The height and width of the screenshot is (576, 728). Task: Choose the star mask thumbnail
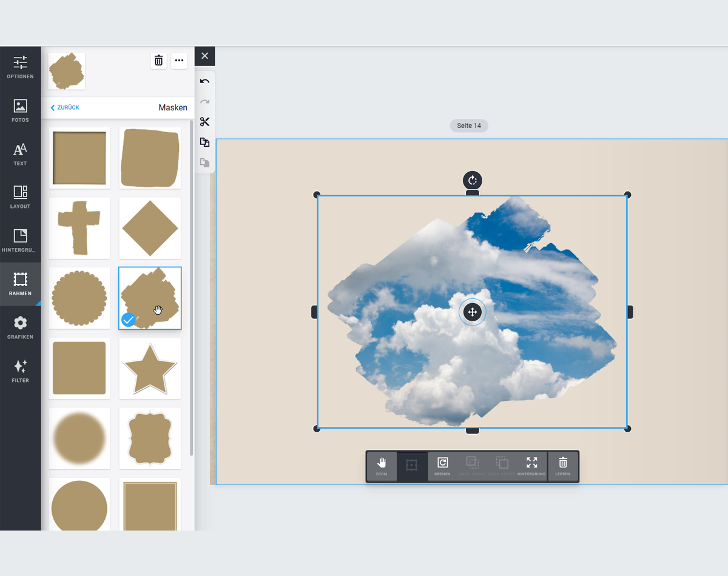pyautogui.click(x=150, y=368)
